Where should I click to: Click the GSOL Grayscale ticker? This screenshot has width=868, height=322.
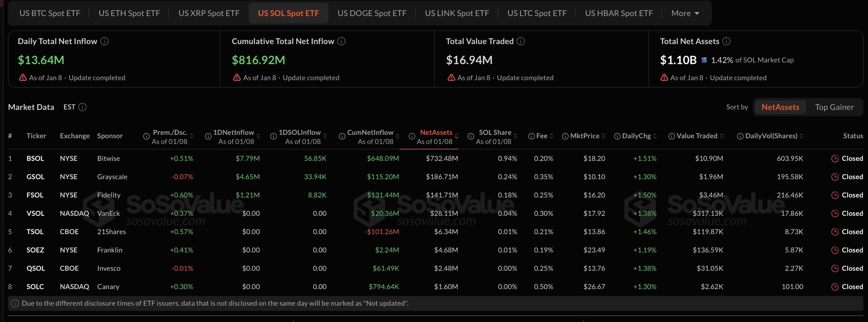(x=35, y=176)
